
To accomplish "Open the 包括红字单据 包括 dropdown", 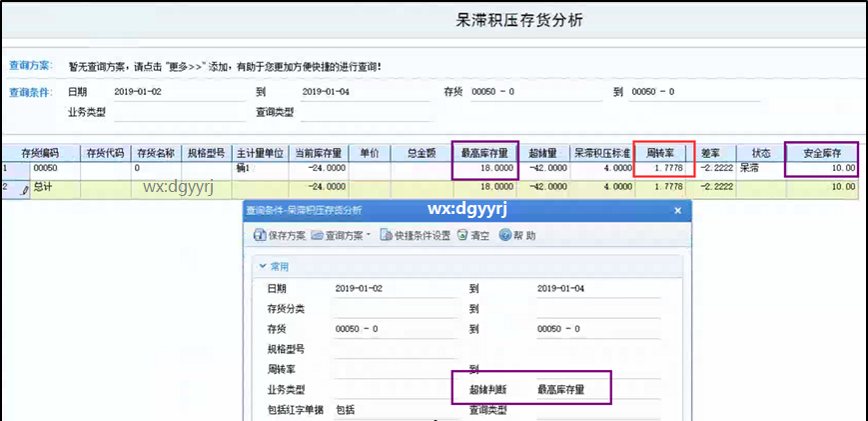I will pyautogui.click(x=396, y=410).
